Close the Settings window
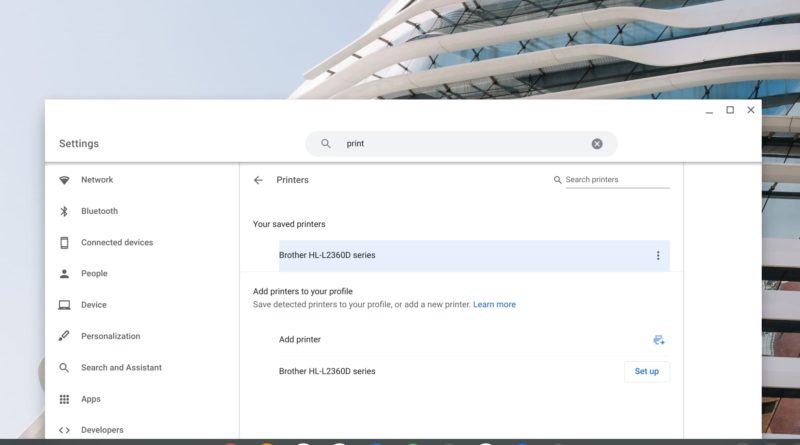 pos(751,110)
